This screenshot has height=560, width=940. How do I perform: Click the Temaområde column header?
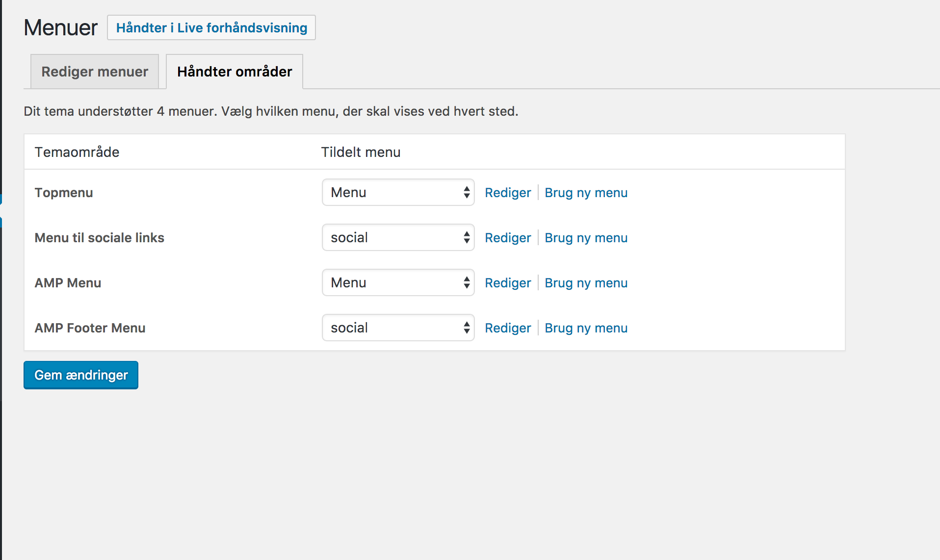click(77, 153)
